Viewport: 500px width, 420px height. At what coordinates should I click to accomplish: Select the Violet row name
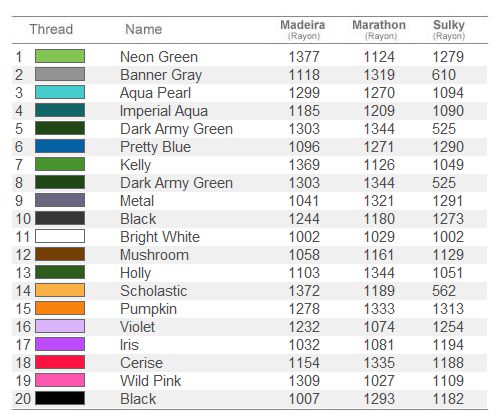137,327
